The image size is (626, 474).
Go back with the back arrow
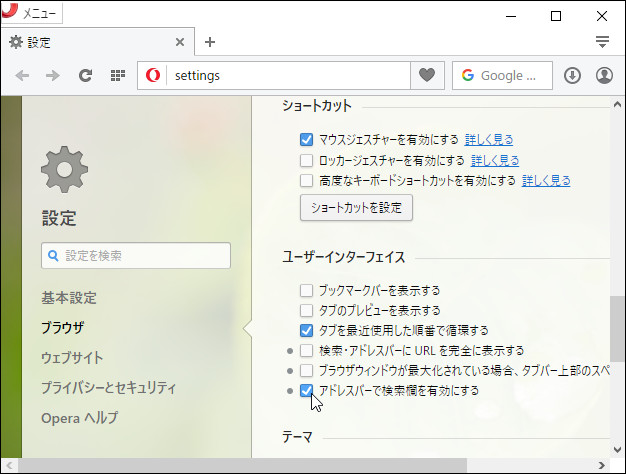point(22,75)
